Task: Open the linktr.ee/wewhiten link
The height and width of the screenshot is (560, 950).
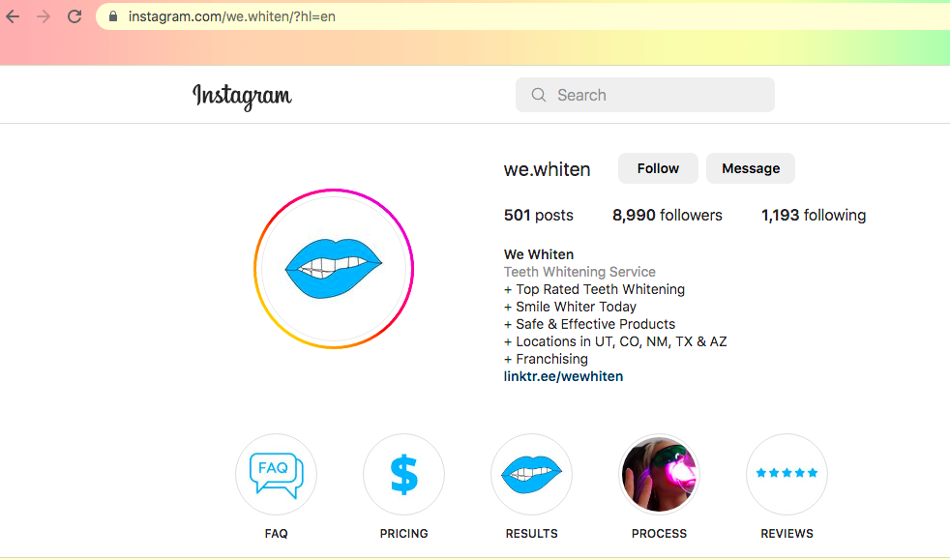Action: coord(563,376)
